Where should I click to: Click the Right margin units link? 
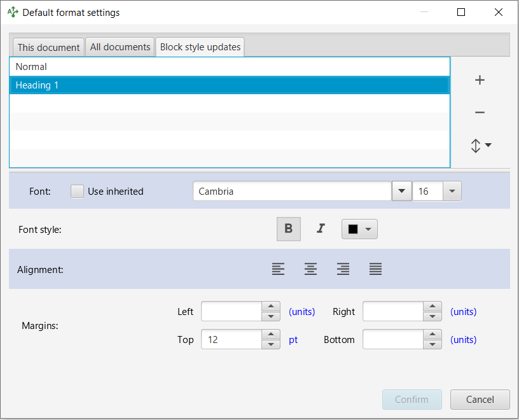464,312
